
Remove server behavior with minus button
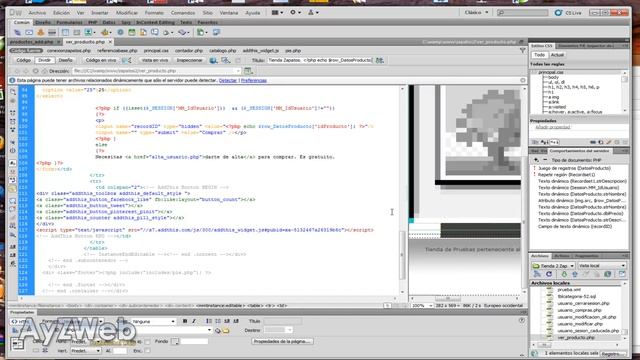tap(544, 160)
